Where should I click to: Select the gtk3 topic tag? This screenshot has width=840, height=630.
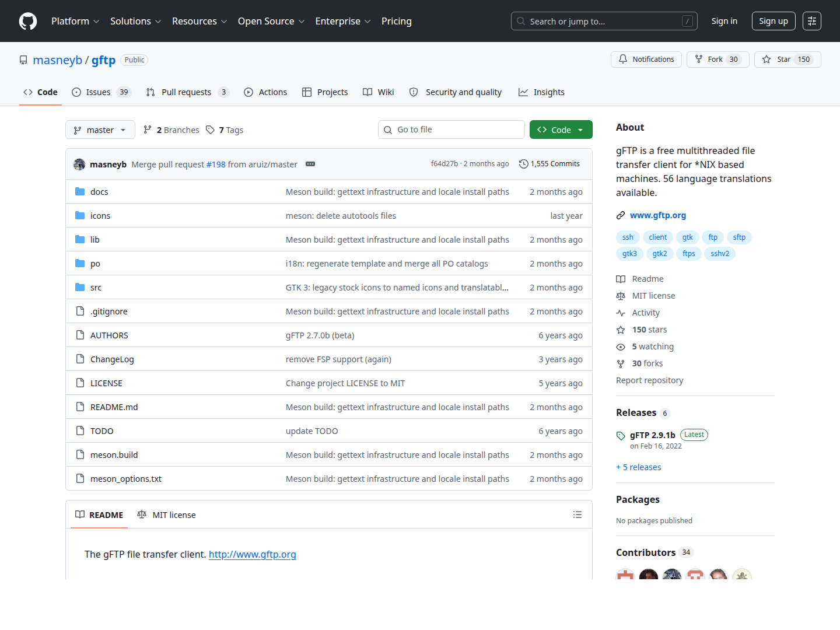click(x=630, y=254)
